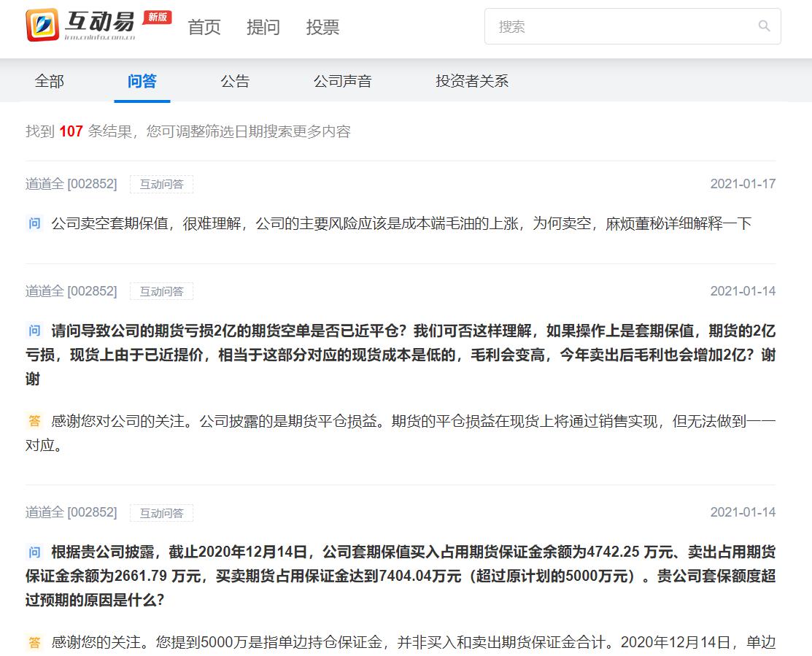812x656 pixels.
Task: Click 互动问答 tag above 保证金余额 question
Action: tap(161, 513)
